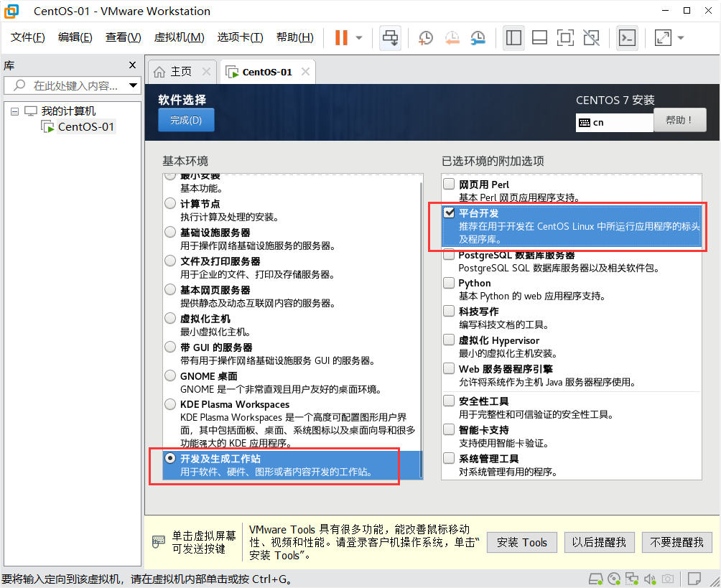Click the 以后提醒我 button
721x588 pixels.
[x=599, y=543]
